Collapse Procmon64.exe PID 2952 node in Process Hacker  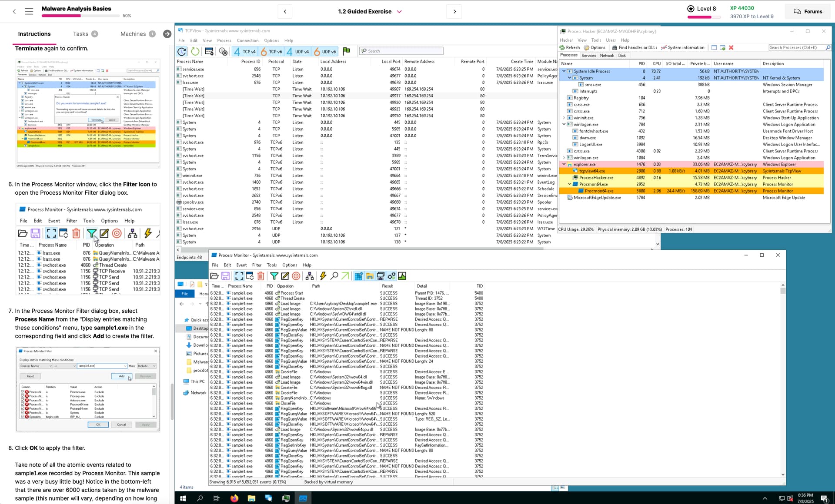569,184
